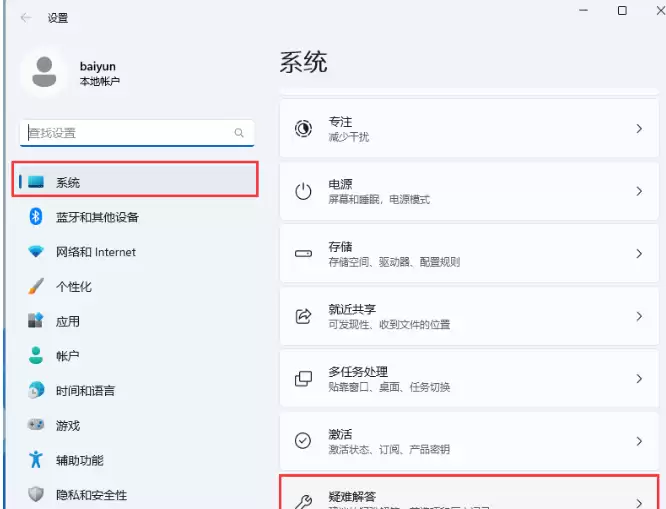Click the search magnifier icon
This screenshot has width=666, height=509.
pyautogui.click(x=239, y=133)
